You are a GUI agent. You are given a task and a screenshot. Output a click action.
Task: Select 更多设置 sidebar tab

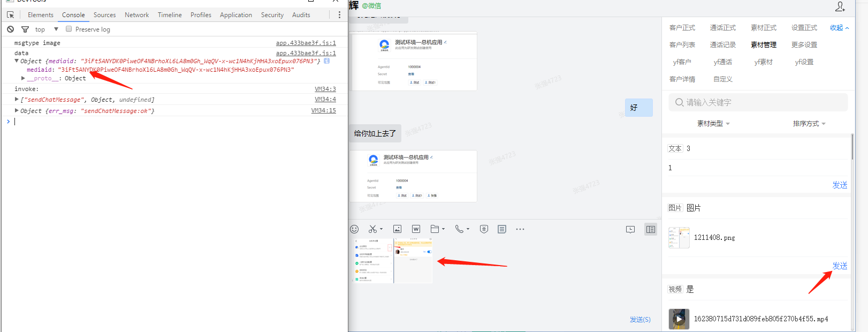[x=804, y=45]
